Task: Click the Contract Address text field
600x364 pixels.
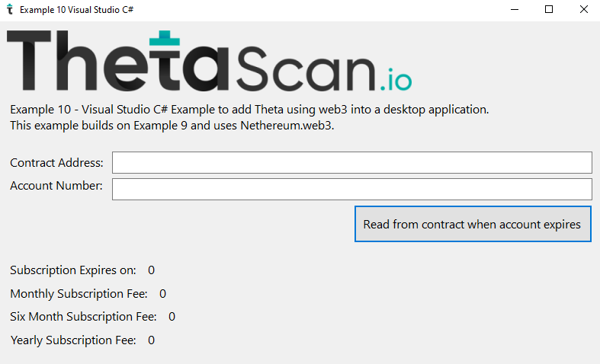Action: tap(351, 163)
